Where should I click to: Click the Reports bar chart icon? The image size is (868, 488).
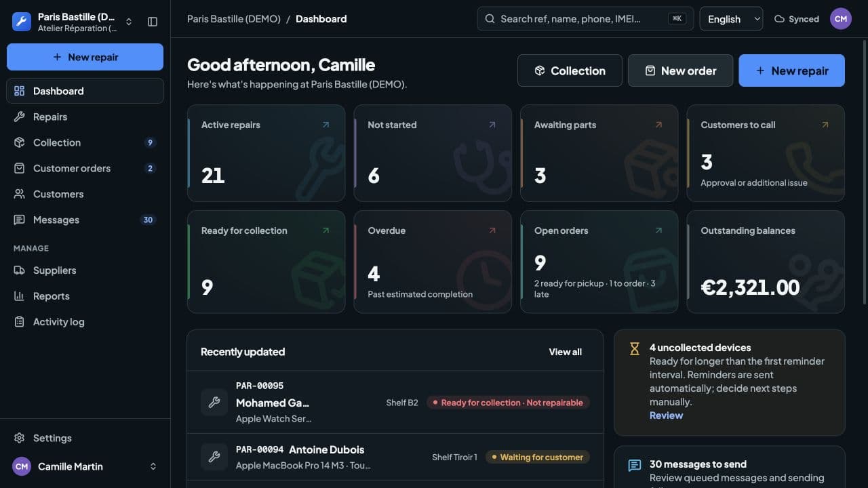20,296
